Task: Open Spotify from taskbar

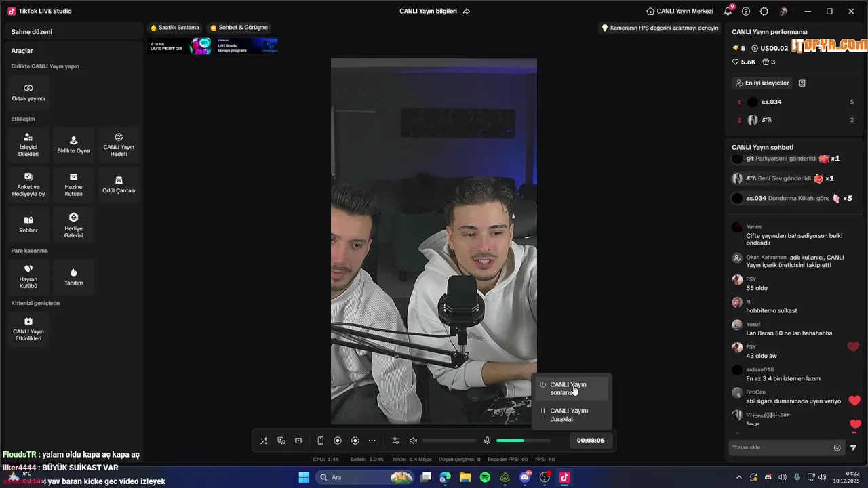Action: (x=485, y=477)
